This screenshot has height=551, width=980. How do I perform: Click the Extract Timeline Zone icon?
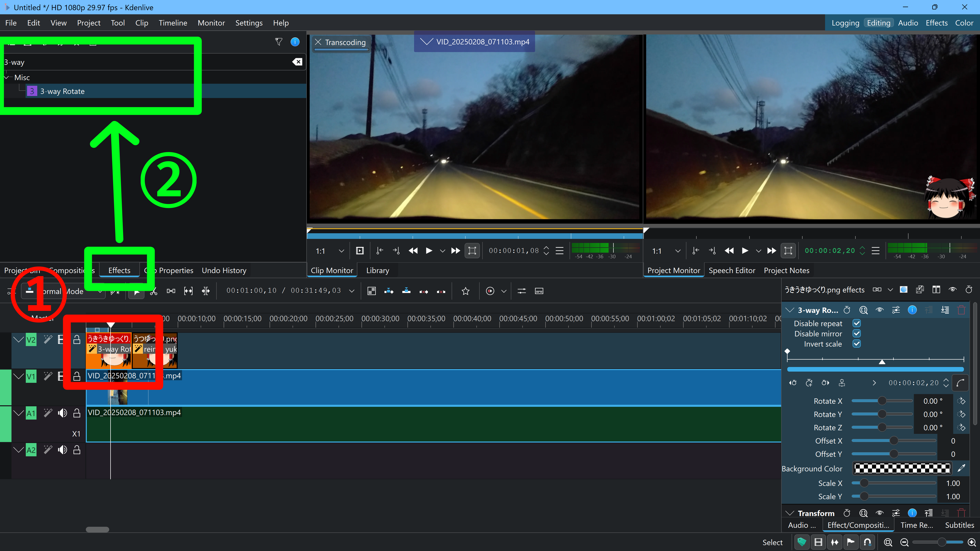[x=424, y=291]
